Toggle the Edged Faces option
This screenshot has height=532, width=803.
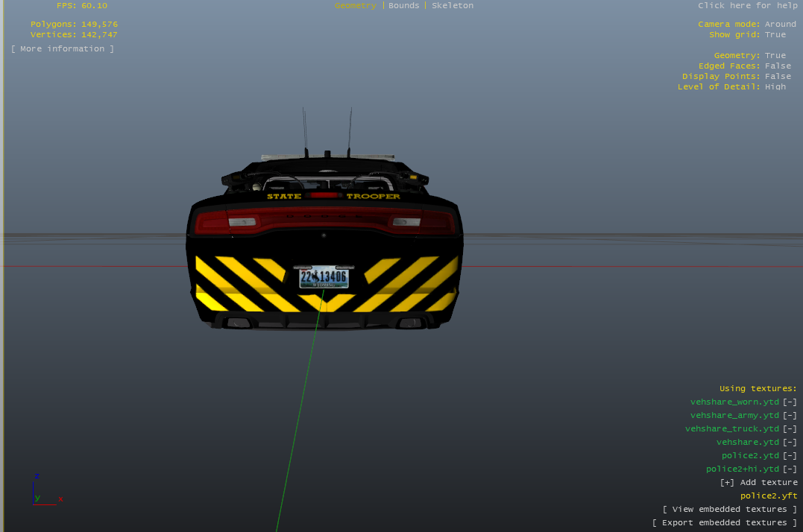[778, 66]
